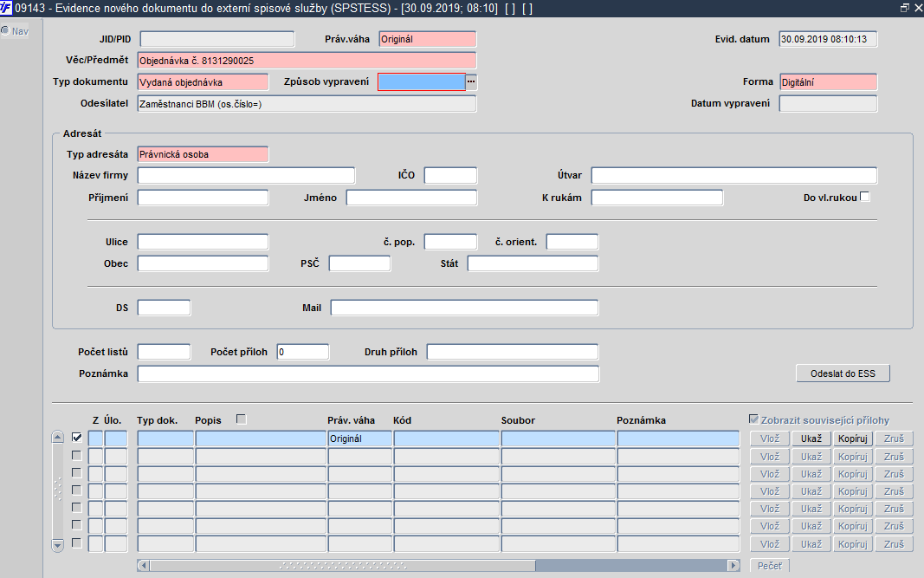The image size is (924, 578).
Task: Click the application icon in title bar
Action: coord(6,9)
